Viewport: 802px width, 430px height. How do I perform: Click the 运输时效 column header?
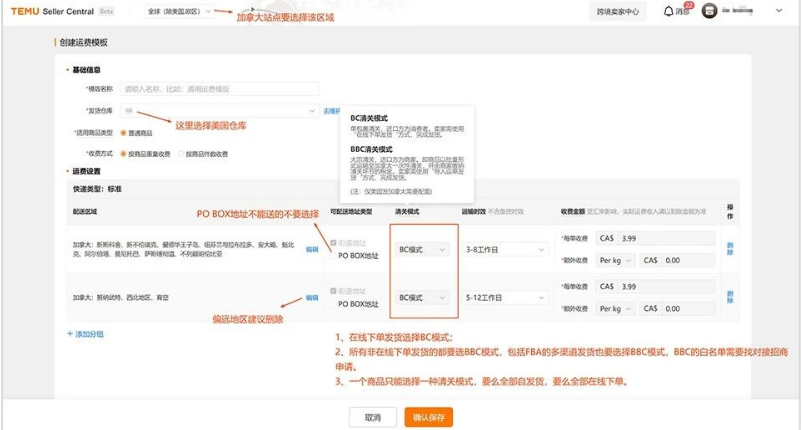[x=474, y=211]
